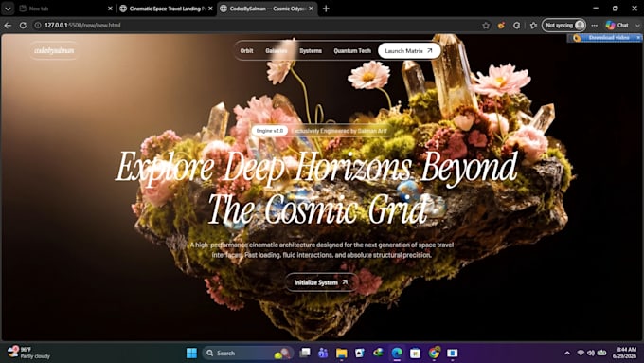The height and width of the screenshot is (363, 644).
Task: Open the Galaxies nav link
Action: pos(276,50)
